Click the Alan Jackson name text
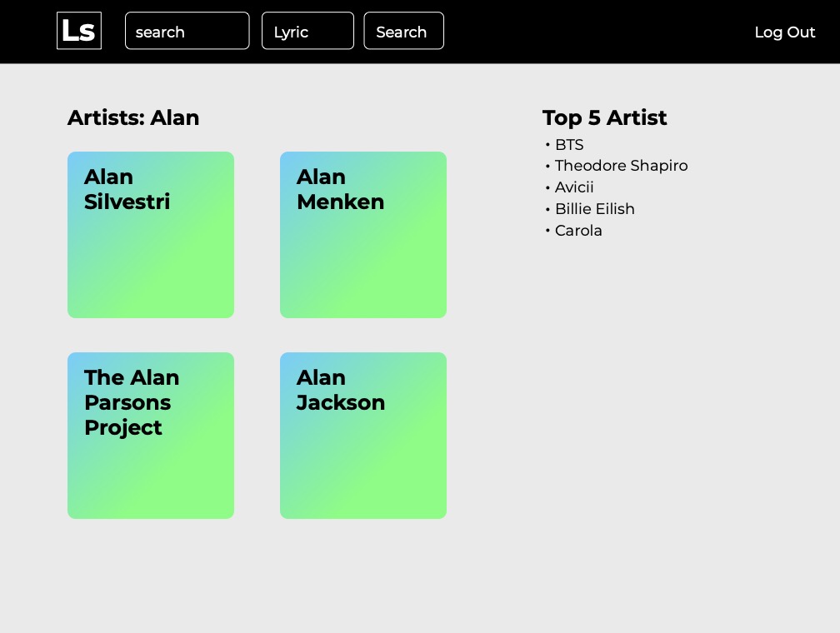 point(341,390)
